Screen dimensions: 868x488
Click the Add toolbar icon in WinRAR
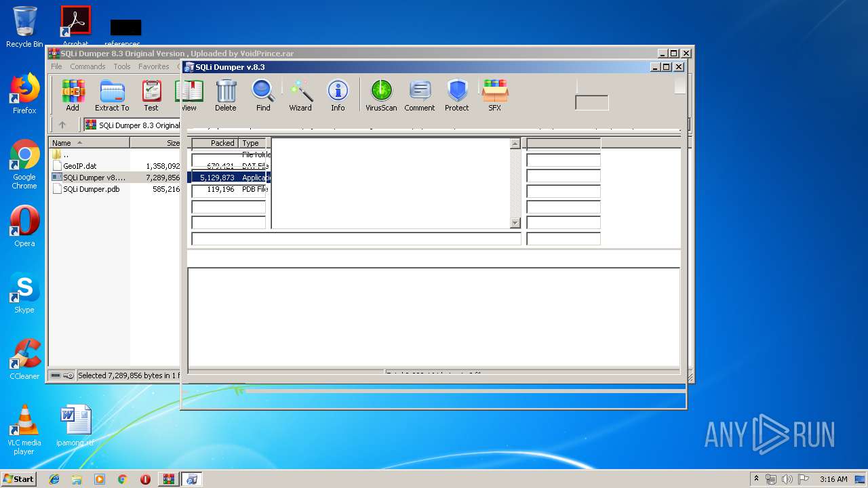(x=73, y=95)
